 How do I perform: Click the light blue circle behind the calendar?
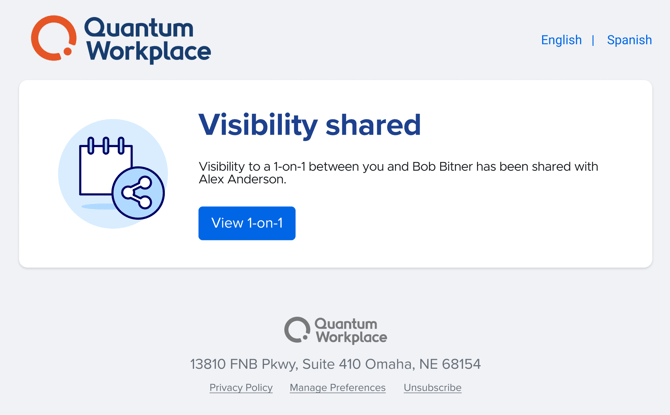click(x=113, y=174)
